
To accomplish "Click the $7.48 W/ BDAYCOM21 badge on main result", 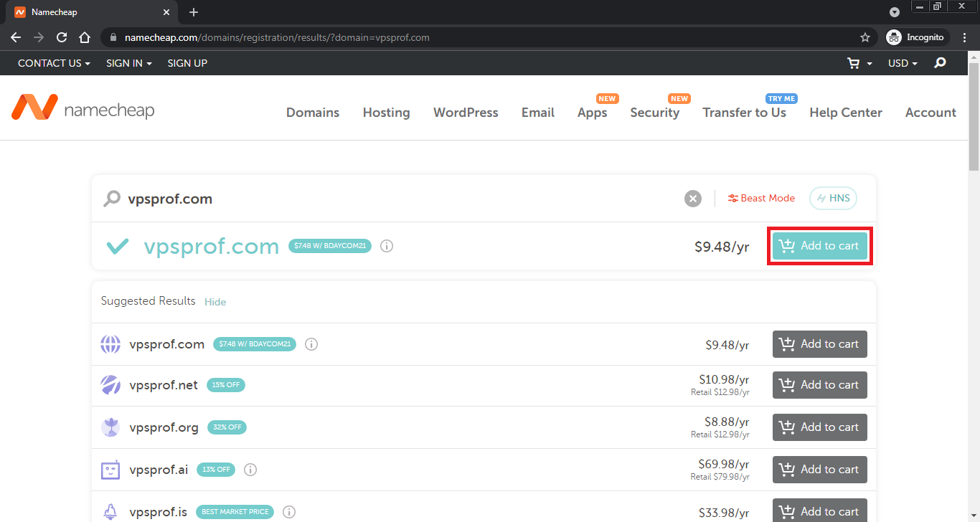I will click(330, 246).
